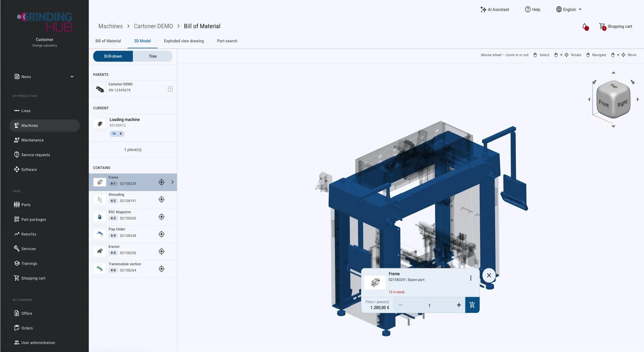Increase Frame quantity with plus button
The height and width of the screenshot is (352, 644).
pos(459,305)
